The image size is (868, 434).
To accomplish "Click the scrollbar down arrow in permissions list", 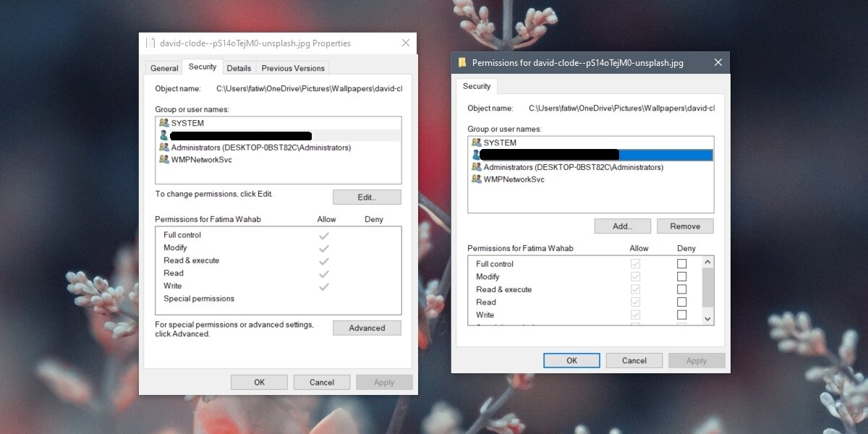I will click(x=707, y=318).
